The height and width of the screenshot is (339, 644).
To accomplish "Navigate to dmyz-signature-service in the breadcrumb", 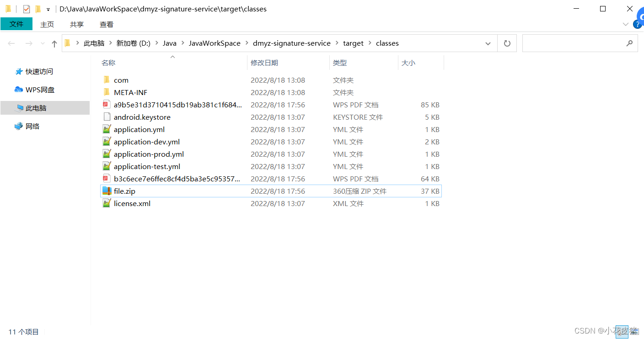I will click(292, 43).
